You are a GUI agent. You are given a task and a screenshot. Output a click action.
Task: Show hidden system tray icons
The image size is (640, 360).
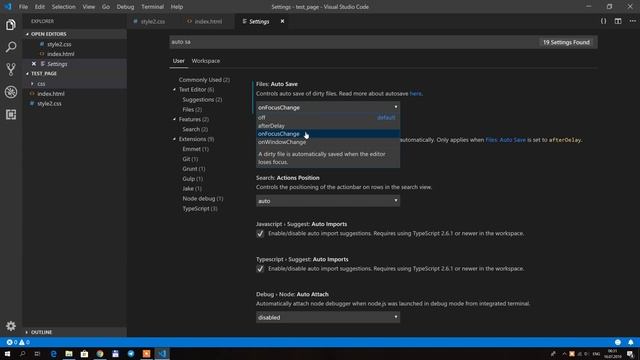tap(564, 353)
